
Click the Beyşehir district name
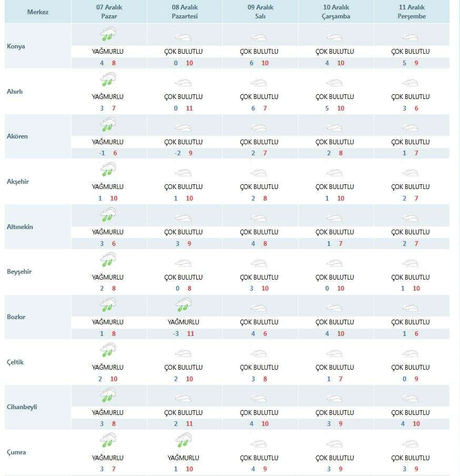[18, 272]
